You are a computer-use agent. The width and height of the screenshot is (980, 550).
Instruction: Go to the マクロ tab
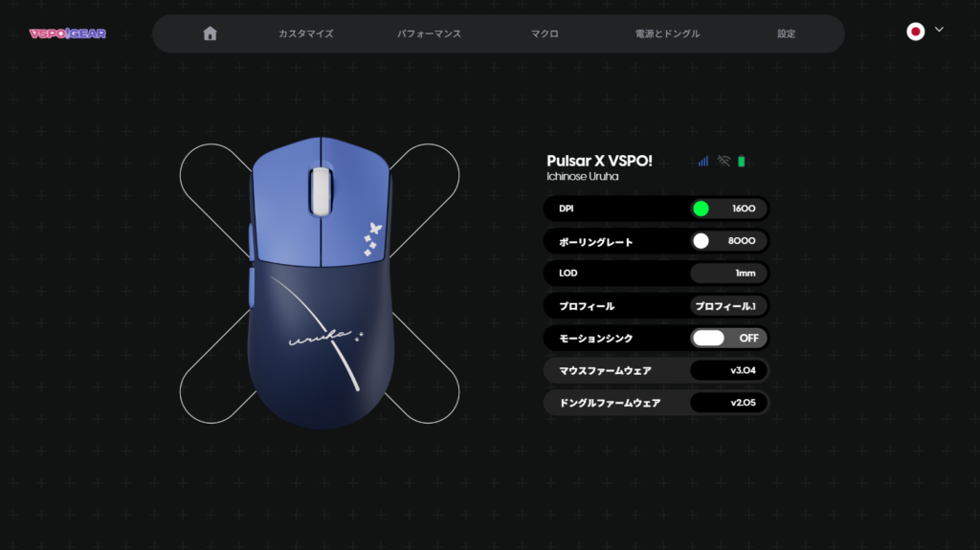[545, 34]
